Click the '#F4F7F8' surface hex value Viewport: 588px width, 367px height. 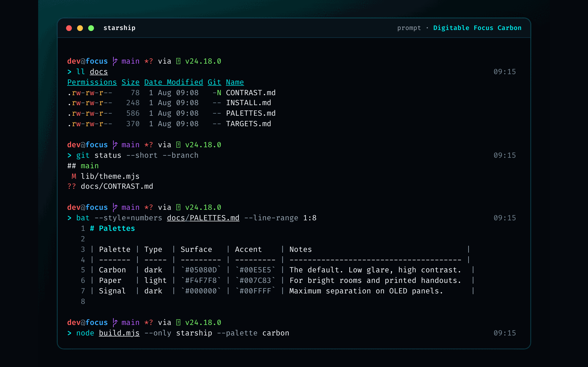tap(201, 281)
